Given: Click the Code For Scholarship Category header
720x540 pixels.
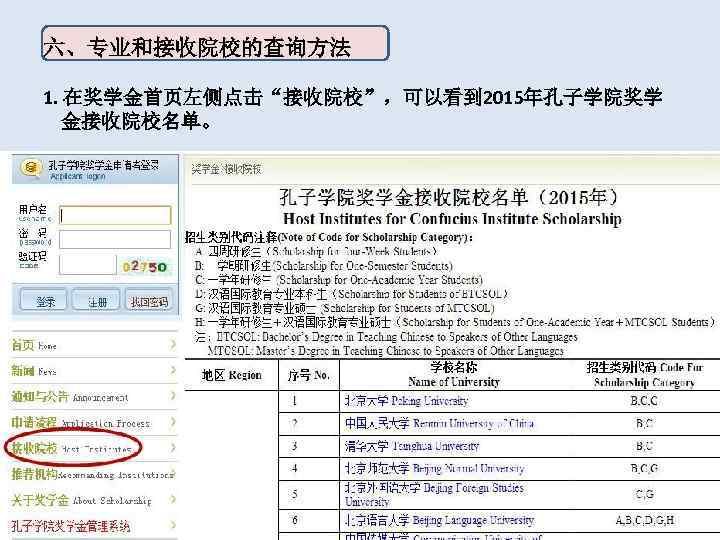Looking at the screenshot, I should pyautogui.click(x=644, y=374).
